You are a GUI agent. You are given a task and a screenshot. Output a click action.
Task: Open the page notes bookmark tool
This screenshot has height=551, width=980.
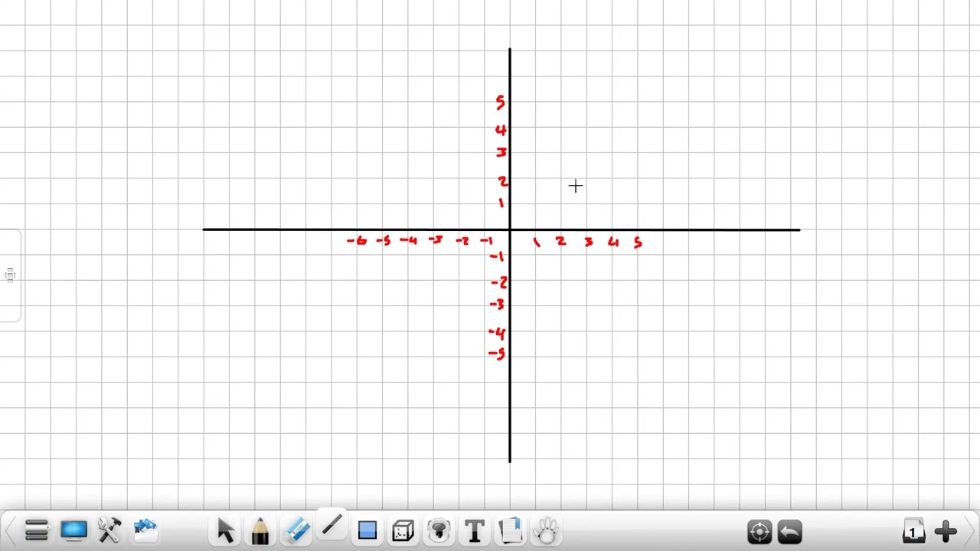click(510, 530)
